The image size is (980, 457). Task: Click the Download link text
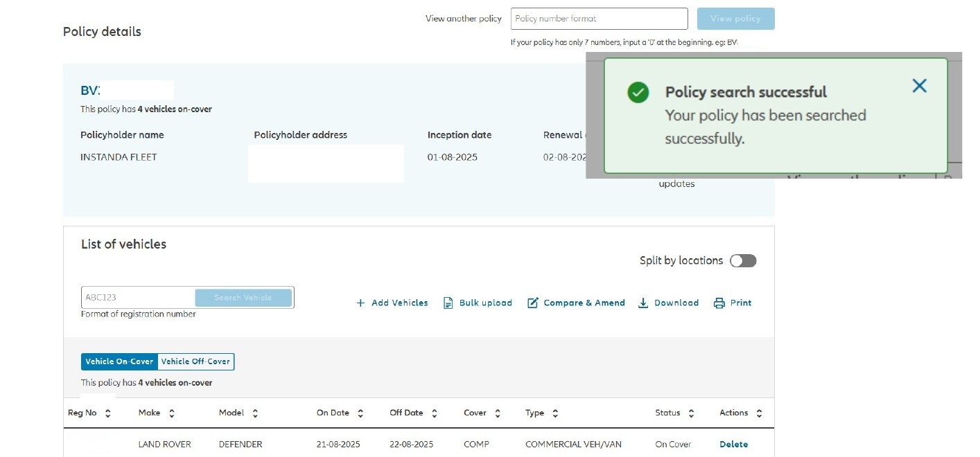pos(676,303)
